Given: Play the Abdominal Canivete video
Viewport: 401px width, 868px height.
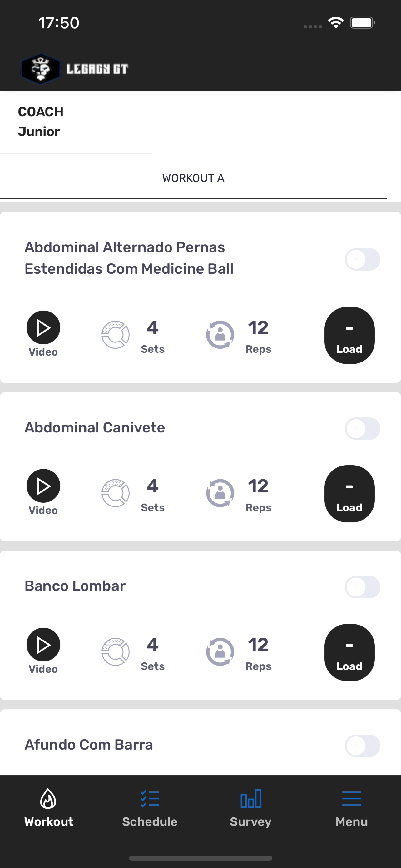Looking at the screenshot, I should coord(43,486).
